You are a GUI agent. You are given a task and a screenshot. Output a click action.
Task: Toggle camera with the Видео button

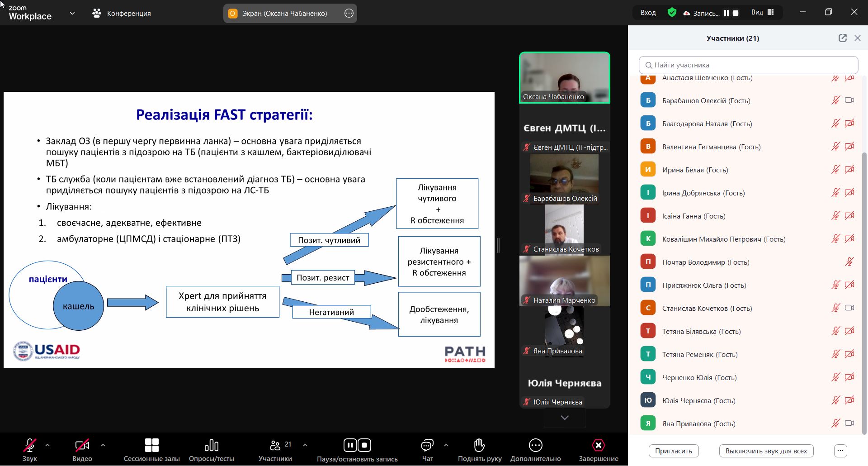(x=82, y=445)
